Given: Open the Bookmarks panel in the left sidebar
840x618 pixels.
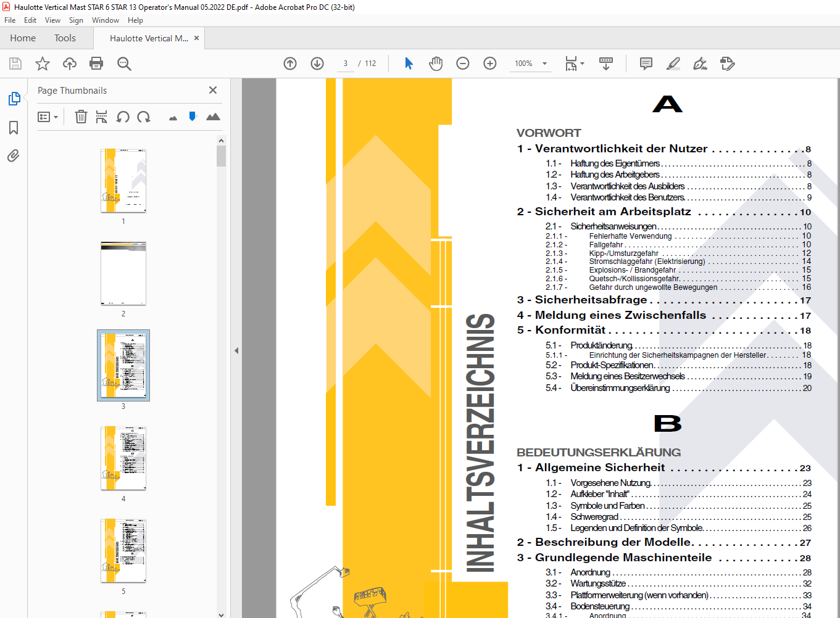Looking at the screenshot, I should coord(14,128).
